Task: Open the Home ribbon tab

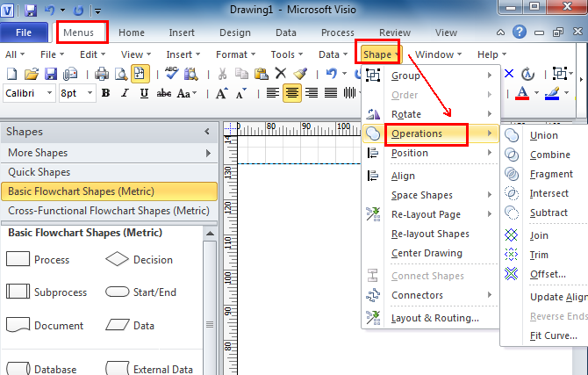Action: (132, 32)
